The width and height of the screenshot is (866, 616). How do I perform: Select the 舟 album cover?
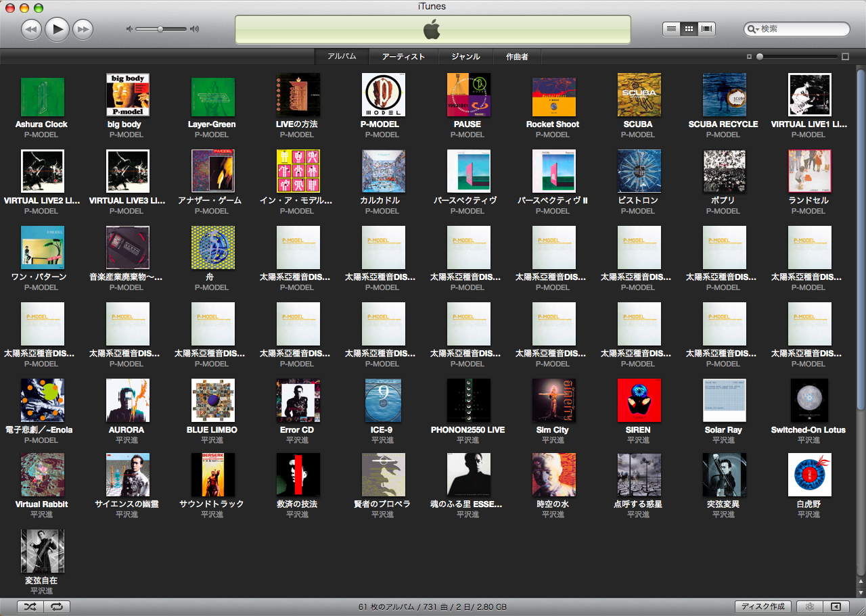point(213,247)
